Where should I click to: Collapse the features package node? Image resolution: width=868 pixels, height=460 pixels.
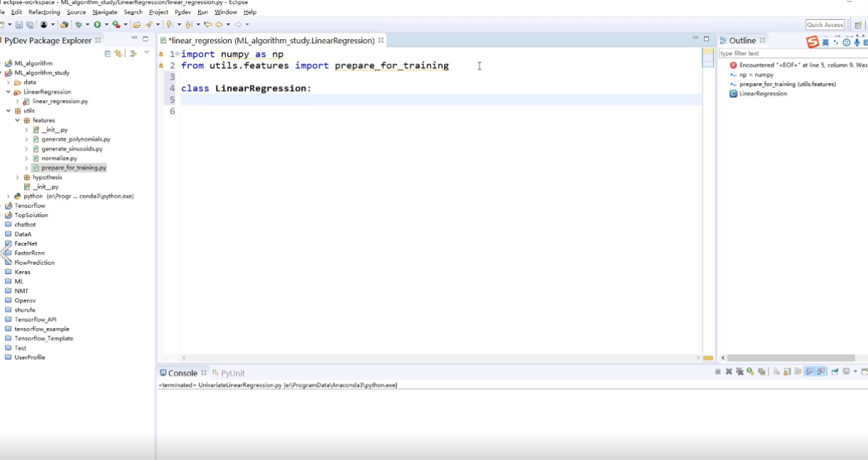tap(18, 121)
